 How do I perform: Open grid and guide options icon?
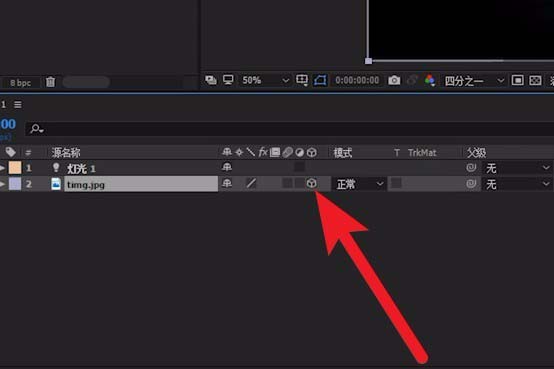click(302, 80)
